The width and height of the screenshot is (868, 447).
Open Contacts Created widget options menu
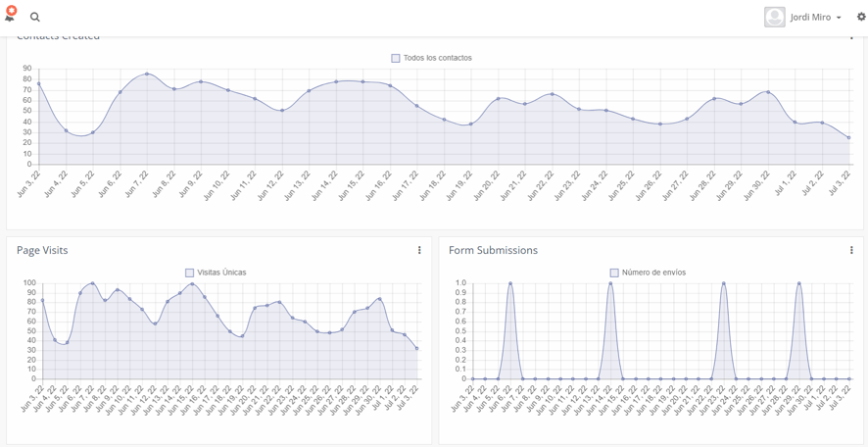coord(851,36)
